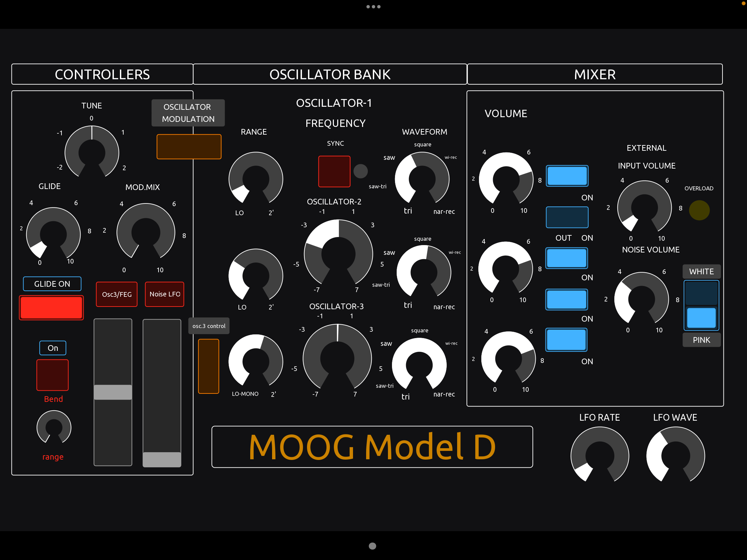This screenshot has height=560, width=747.
Task: Toggle the orange osc.3 control switch
Action: pyautogui.click(x=208, y=366)
